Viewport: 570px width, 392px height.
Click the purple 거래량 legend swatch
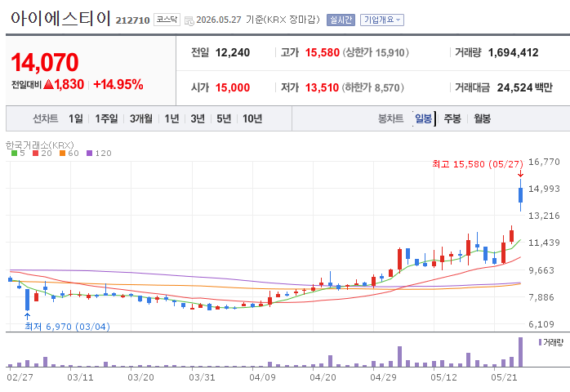pyautogui.click(x=540, y=342)
